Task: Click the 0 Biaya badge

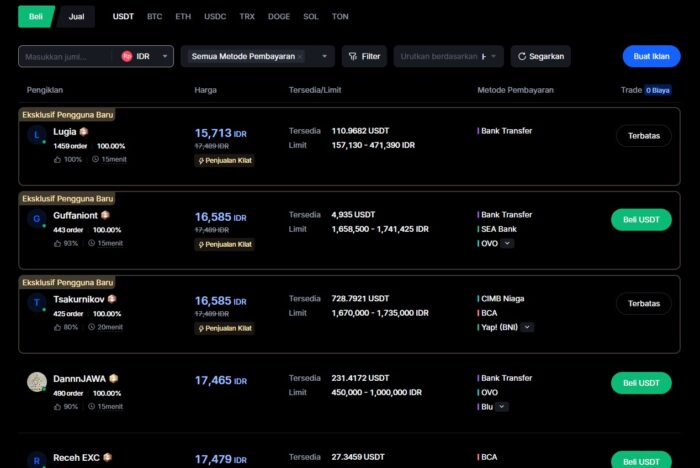Action: click(658, 90)
